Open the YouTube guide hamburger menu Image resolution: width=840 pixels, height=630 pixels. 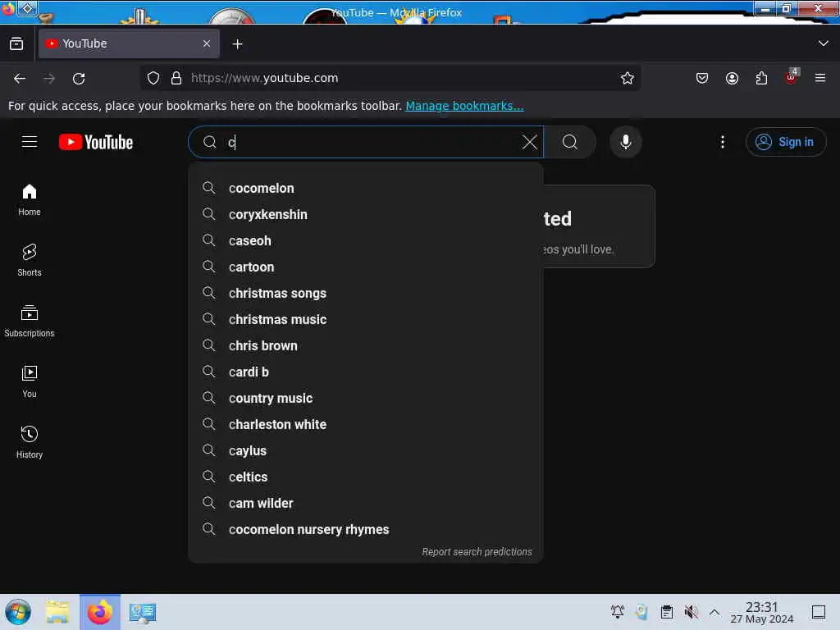tap(30, 142)
